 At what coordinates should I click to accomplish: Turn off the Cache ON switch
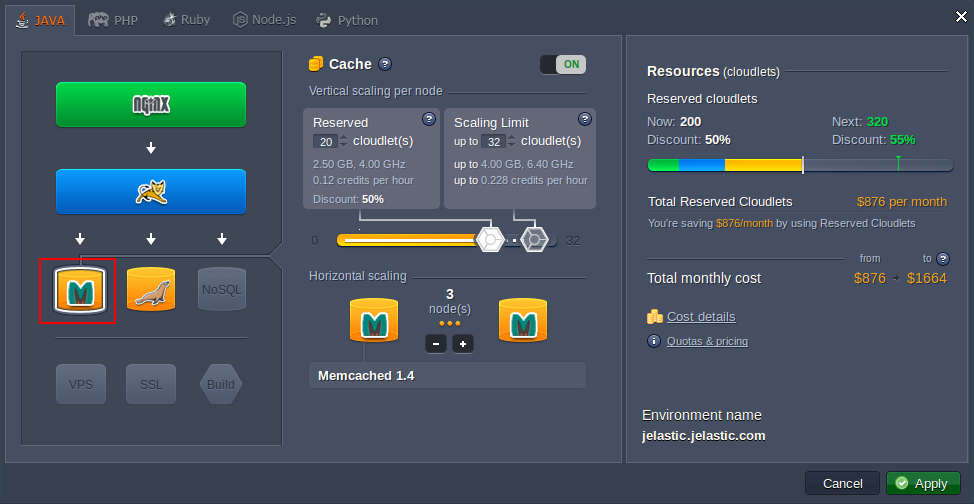click(x=563, y=65)
